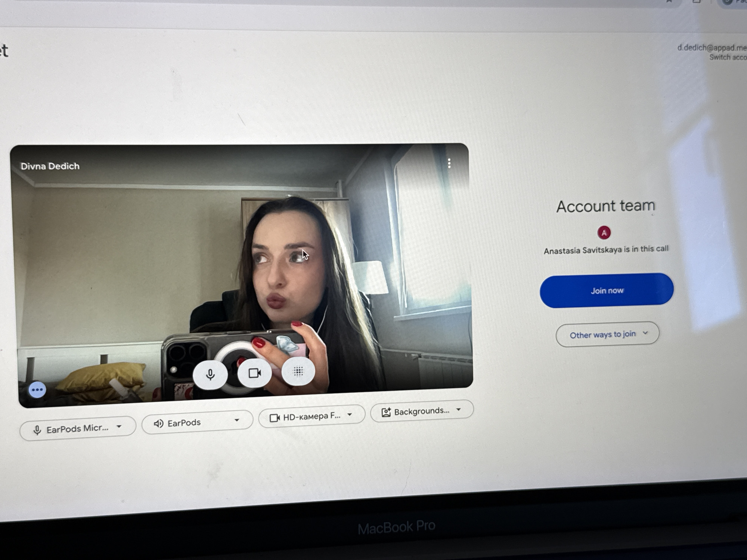Click the blue ellipsis bubble on preview
The width and height of the screenshot is (747, 560).
click(37, 390)
